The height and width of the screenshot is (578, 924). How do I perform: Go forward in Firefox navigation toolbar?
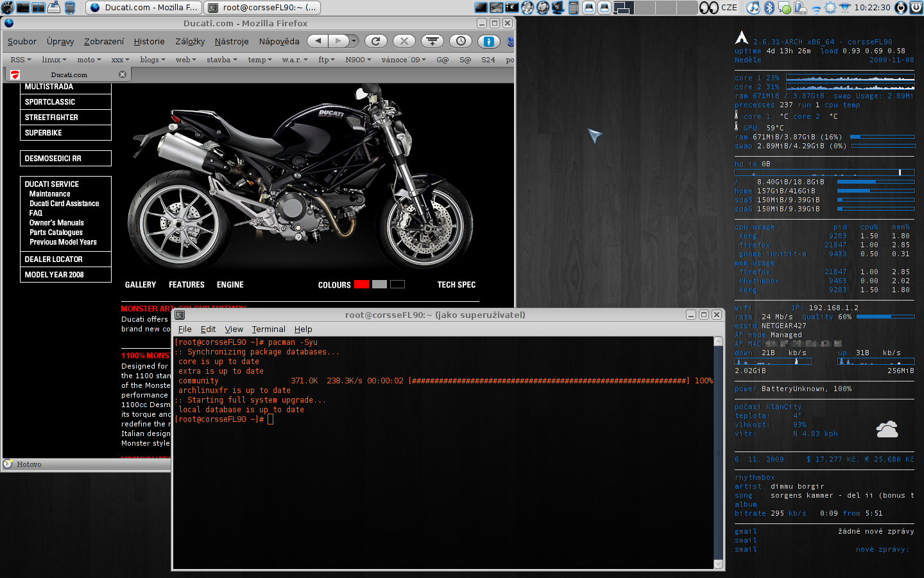pyautogui.click(x=338, y=41)
